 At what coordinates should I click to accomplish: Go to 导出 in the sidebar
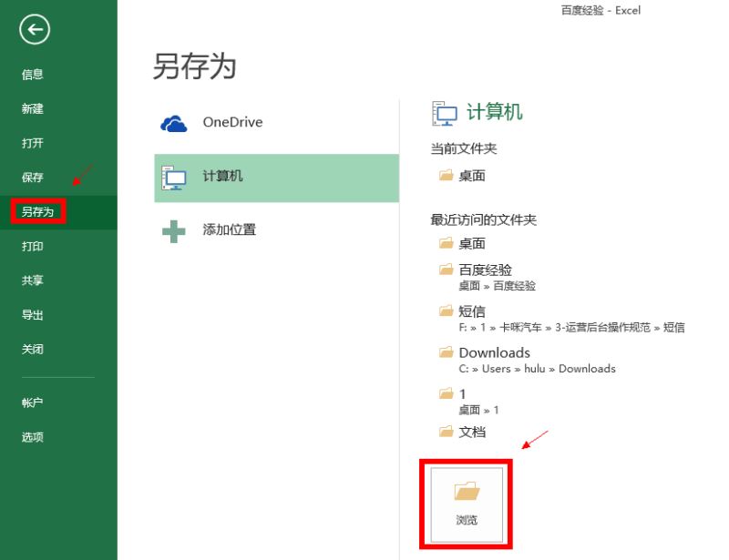point(33,315)
